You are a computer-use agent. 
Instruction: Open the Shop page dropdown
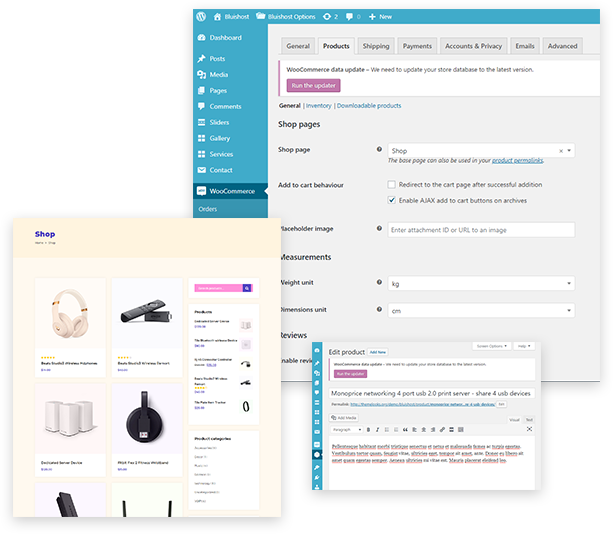[x=481, y=151]
